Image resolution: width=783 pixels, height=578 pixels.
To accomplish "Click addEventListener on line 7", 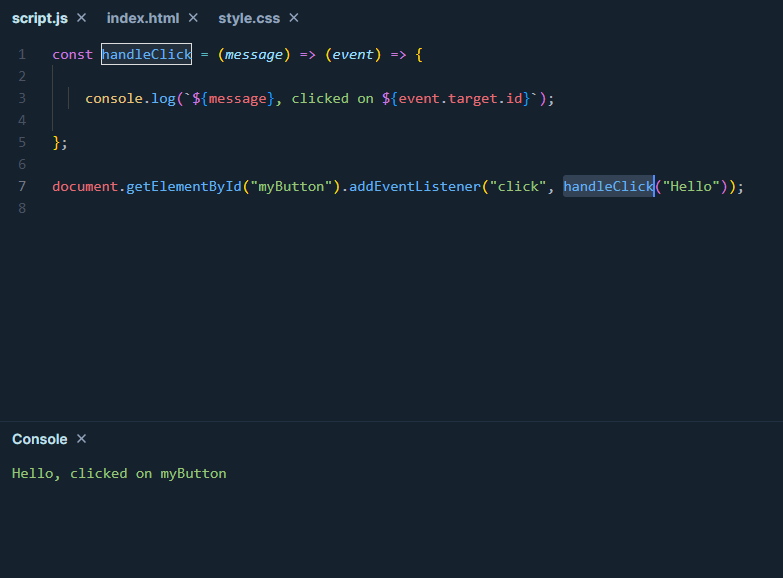I will click(414, 186).
